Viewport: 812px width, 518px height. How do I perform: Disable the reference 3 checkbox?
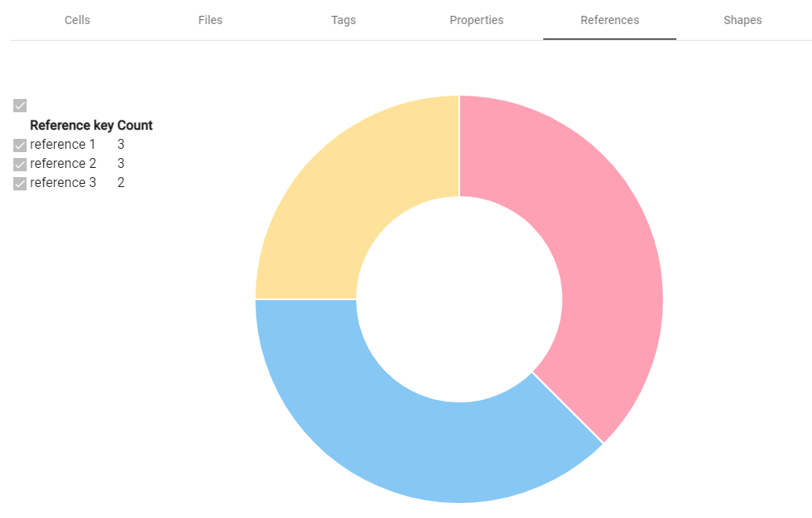[19, 183]
